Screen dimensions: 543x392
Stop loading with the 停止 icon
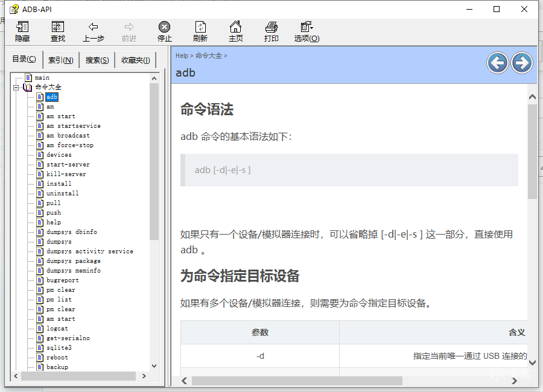[165, 31]
